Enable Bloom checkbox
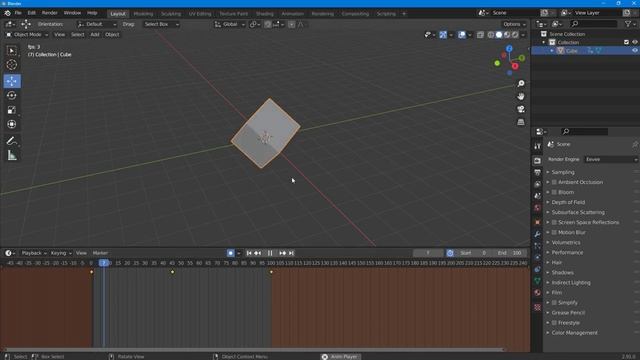Viewport: 640px width, 360px height. [554, 192]
